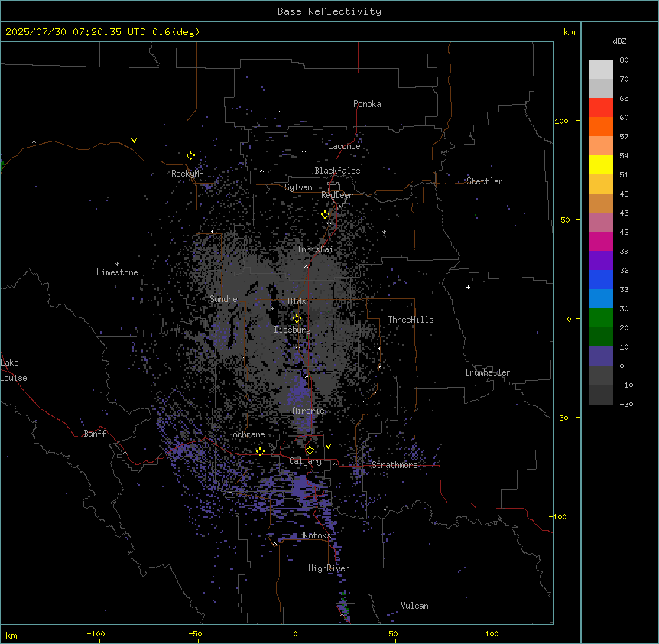Select the pink 42-45 dBZ legend swatch
Screen dimensions: 659x644
(601, 223)
